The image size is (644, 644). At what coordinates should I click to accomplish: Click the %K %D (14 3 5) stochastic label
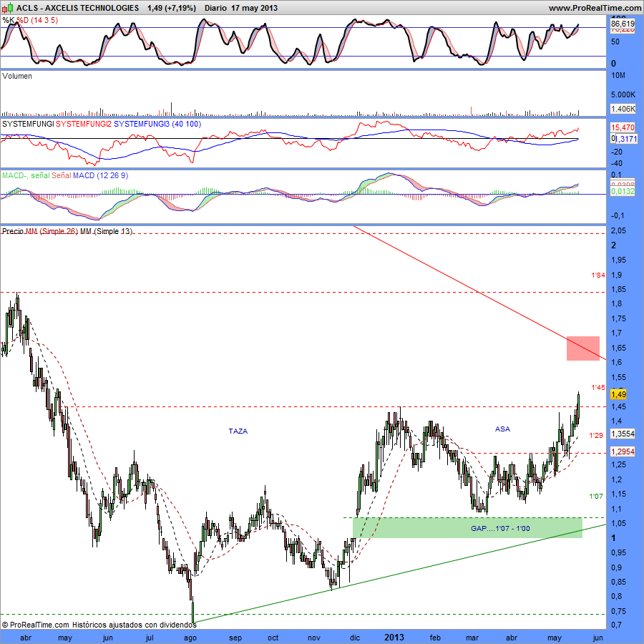(x=30, y=20)
